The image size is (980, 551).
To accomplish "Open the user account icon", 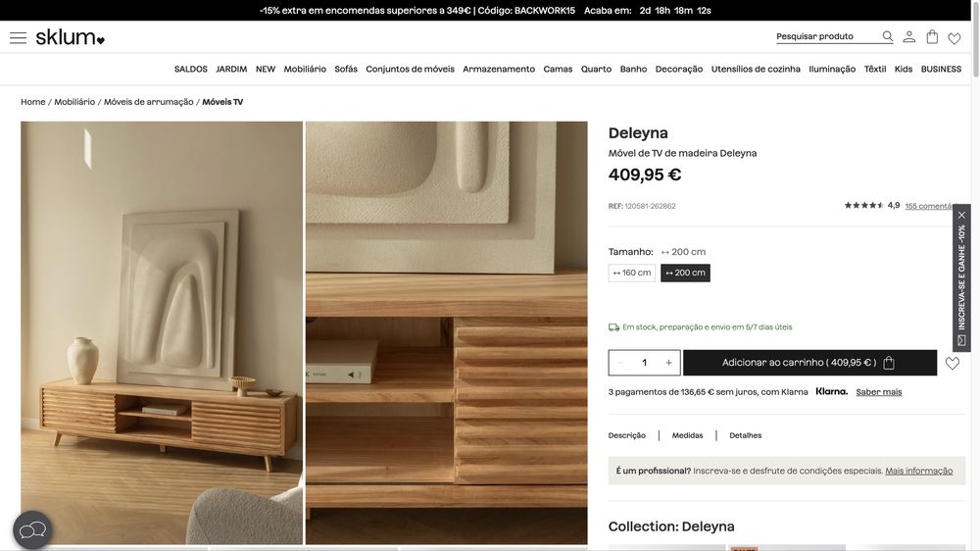I will pos(908,37).
